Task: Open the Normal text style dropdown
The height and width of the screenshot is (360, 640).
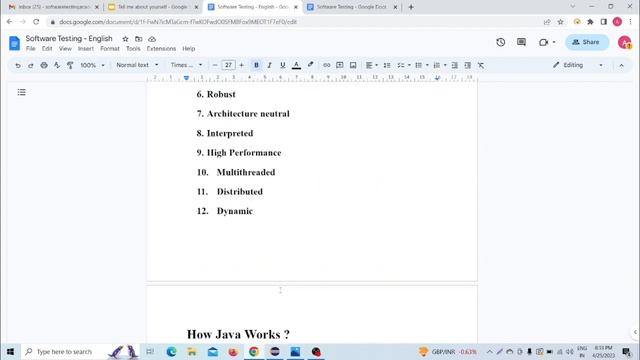Action: click(x=137, y=65)
